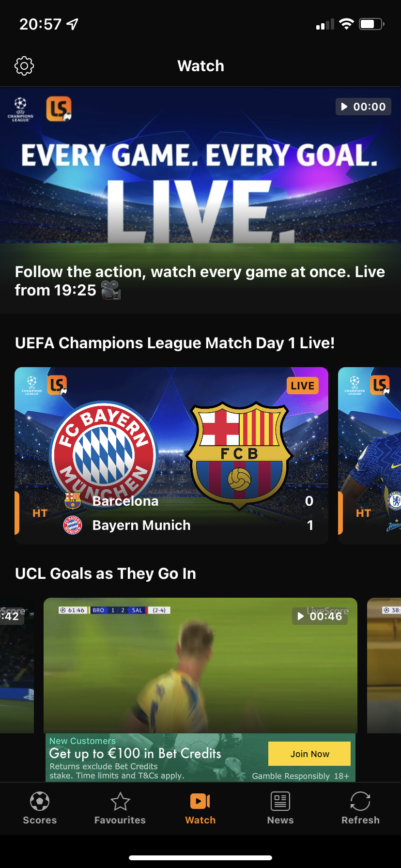Play the 00:46 BRO vs SAL clip

pyautogui.click(x=320, y=616)
